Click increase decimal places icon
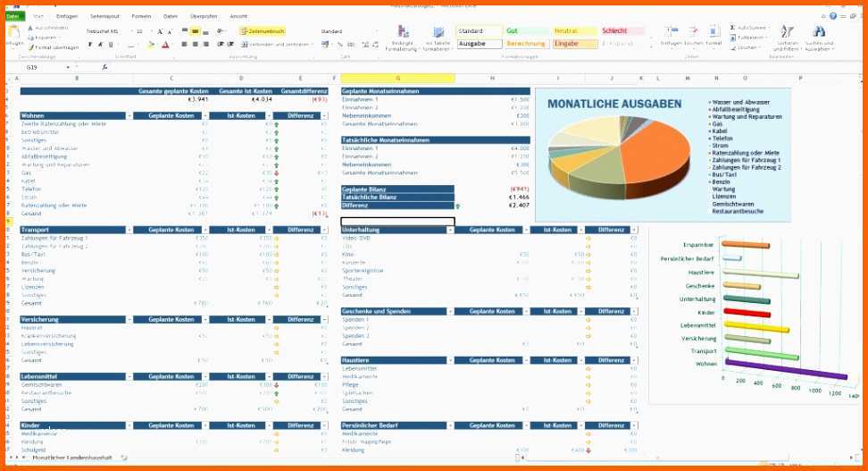Screen dimensions: 868x471 (365, 45)
